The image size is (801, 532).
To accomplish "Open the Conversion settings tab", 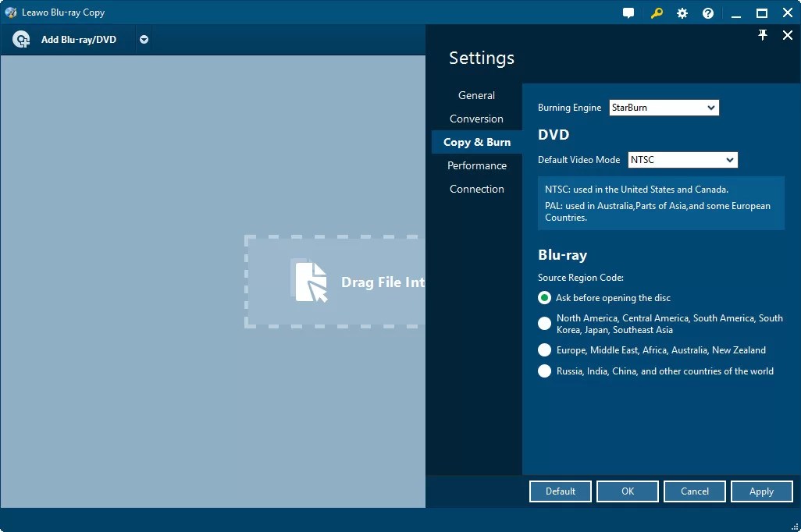I will coord(476,119).
